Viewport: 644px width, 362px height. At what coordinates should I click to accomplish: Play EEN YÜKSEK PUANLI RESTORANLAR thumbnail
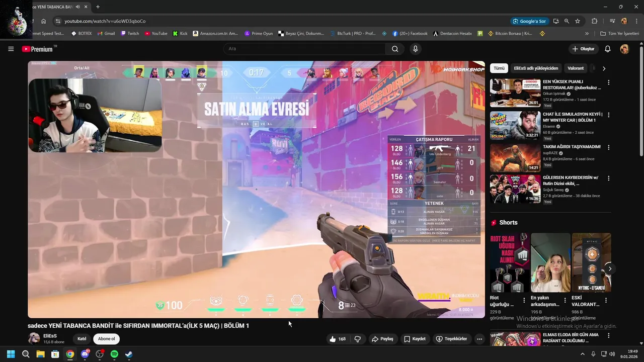tap(515, 93)
